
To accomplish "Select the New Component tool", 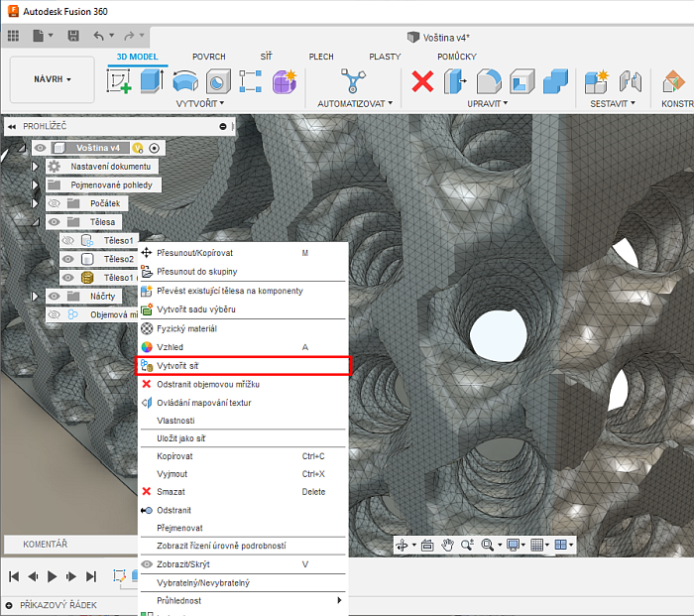I will pyautogui.click(x=596, y=81).
